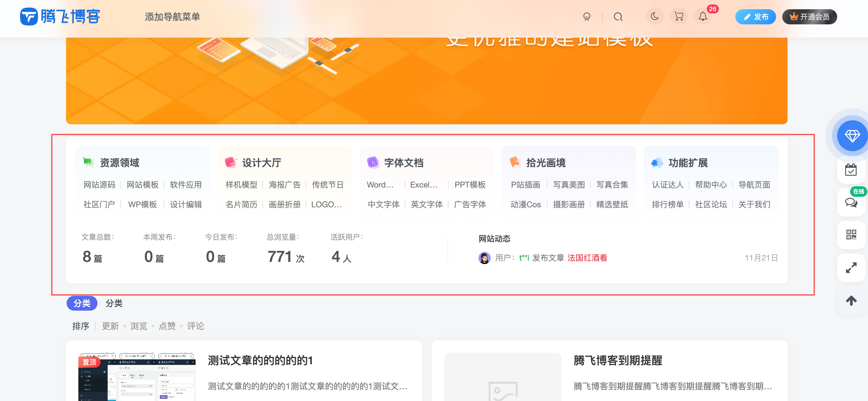868x401 pixels.
Task: Open the article 法国红酒看
Action: [x=587, y=258]
